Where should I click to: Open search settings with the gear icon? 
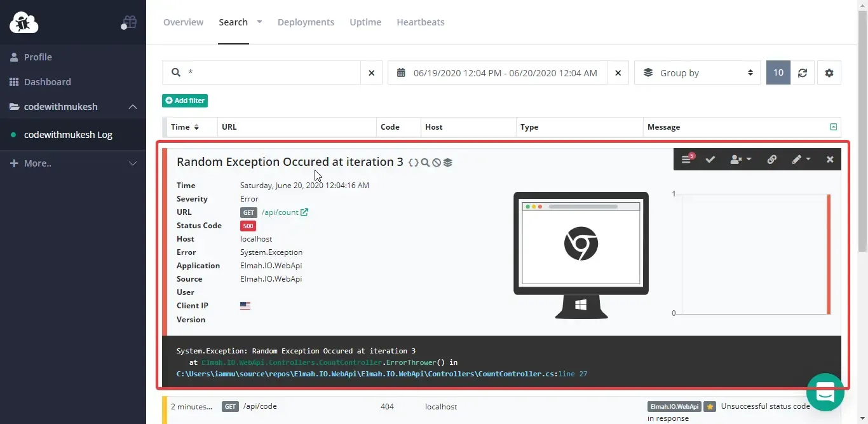pyautogui.click(x=829, y=72)
